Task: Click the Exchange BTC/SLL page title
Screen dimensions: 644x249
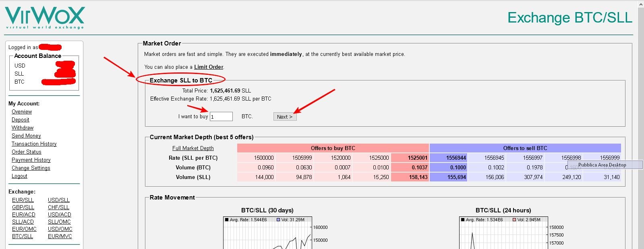Action: click(x=569, y=18)
